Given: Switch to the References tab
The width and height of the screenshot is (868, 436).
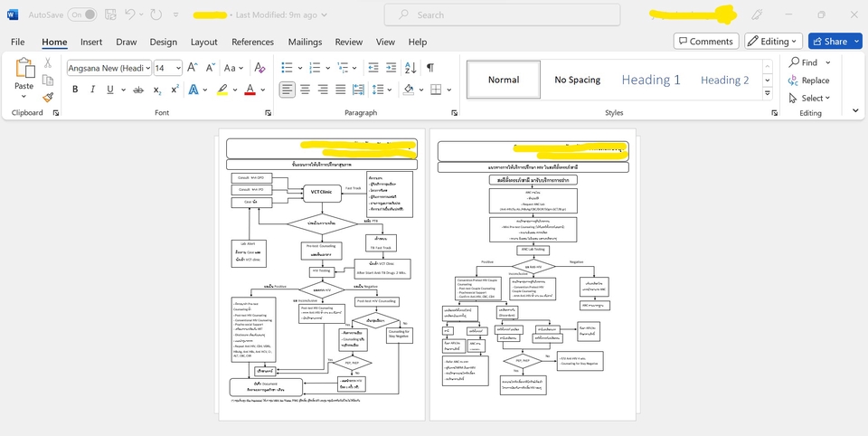Looking at the screenshot, I should tap(252, 42).
